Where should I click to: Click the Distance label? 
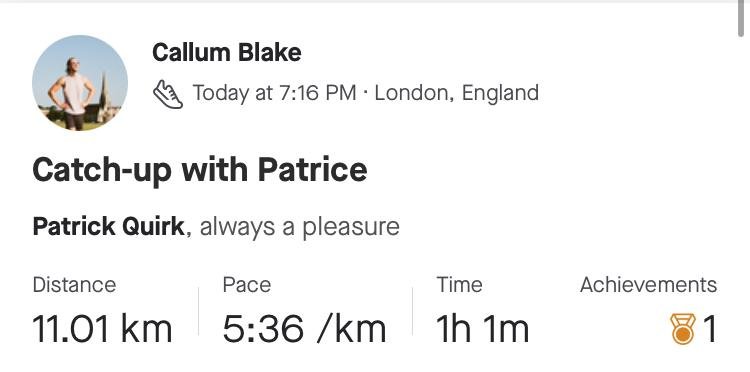coord(74,285)
